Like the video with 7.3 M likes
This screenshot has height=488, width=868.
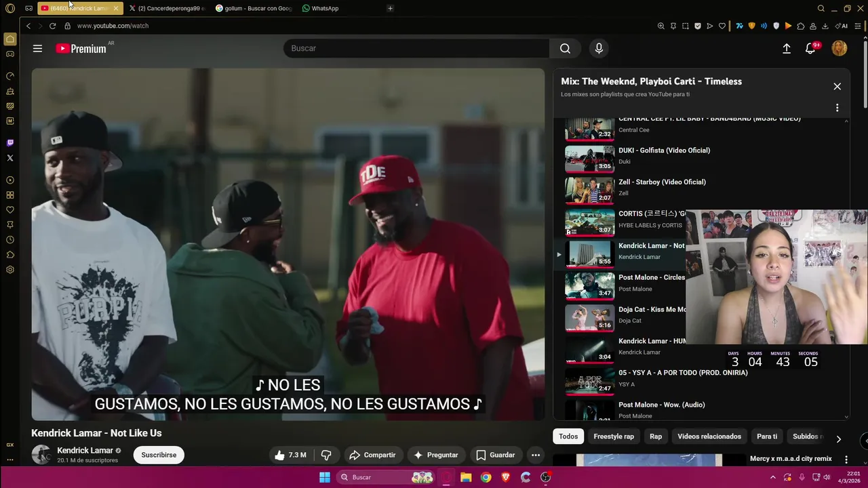[290, 455]
